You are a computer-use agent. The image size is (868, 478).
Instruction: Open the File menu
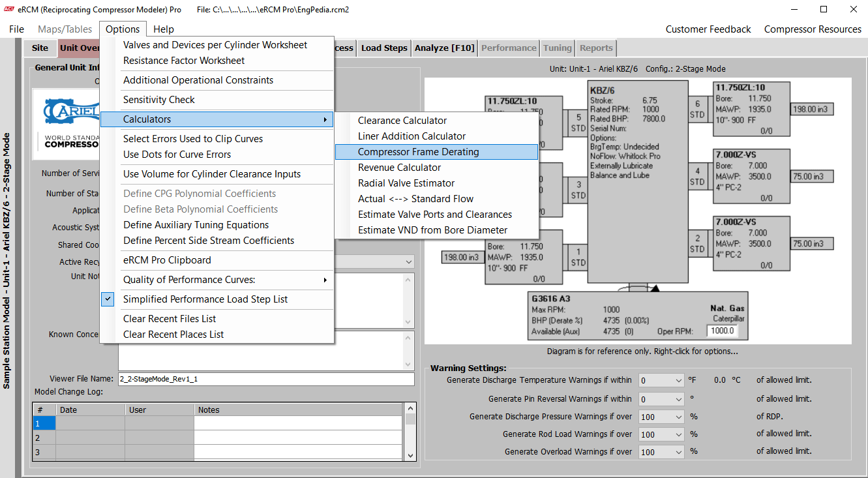(x=16, y=29)
